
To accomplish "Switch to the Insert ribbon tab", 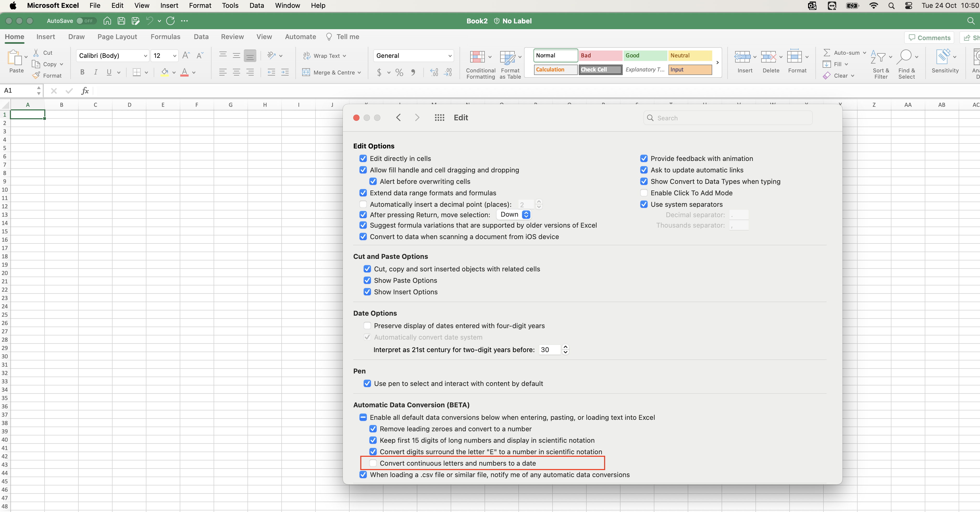I will (46, 37).
